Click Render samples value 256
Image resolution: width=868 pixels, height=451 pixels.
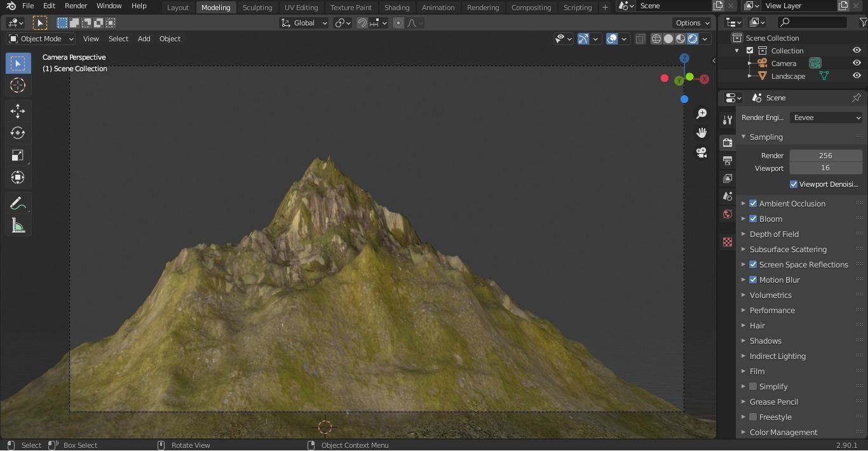[826, 156]
